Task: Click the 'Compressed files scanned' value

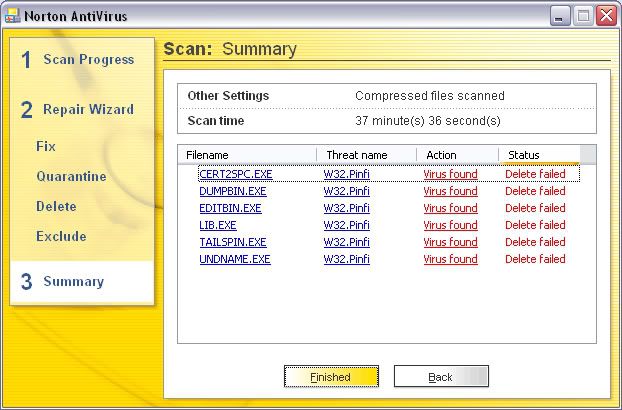Action: (430, 96)
